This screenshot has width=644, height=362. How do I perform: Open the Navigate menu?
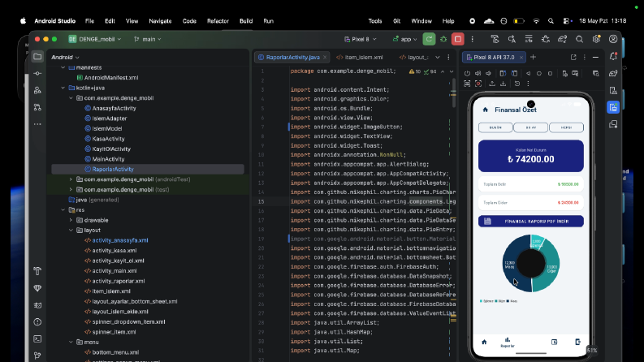(160, 21)
